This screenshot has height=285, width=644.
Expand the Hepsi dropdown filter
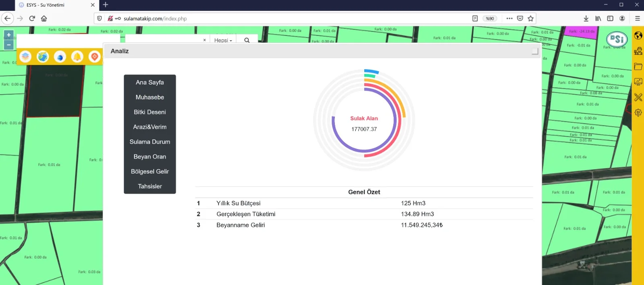[x=223, y=40]
